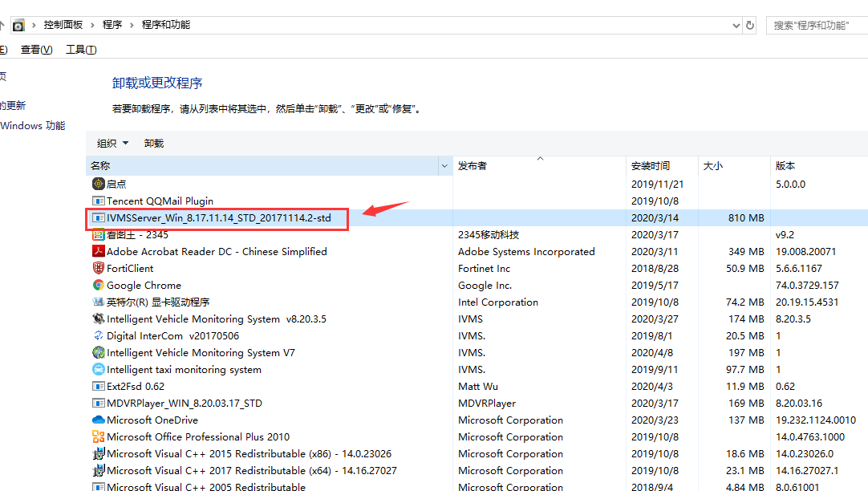
Task: Click the 卸载或更改程序 heading
Action: point(157,83)
